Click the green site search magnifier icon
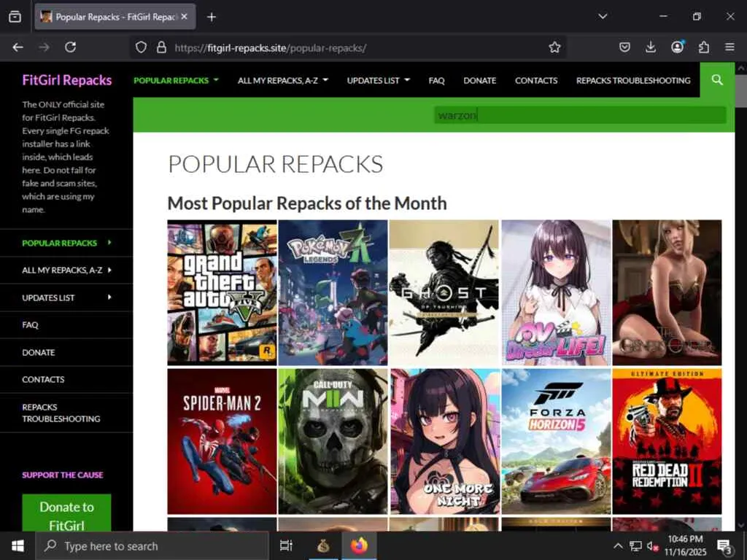Viewport: 747px width, 560px height. [717, 80]
